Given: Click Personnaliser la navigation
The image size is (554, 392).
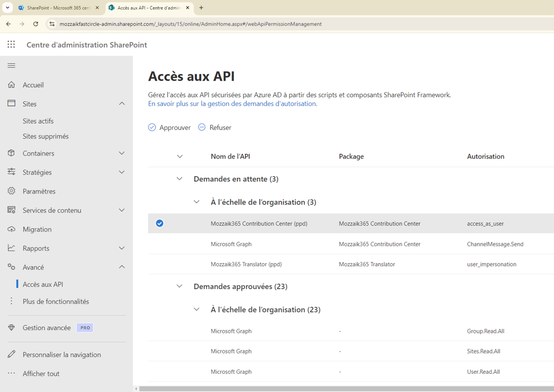Looking at the screenshot, I should 62,355.
